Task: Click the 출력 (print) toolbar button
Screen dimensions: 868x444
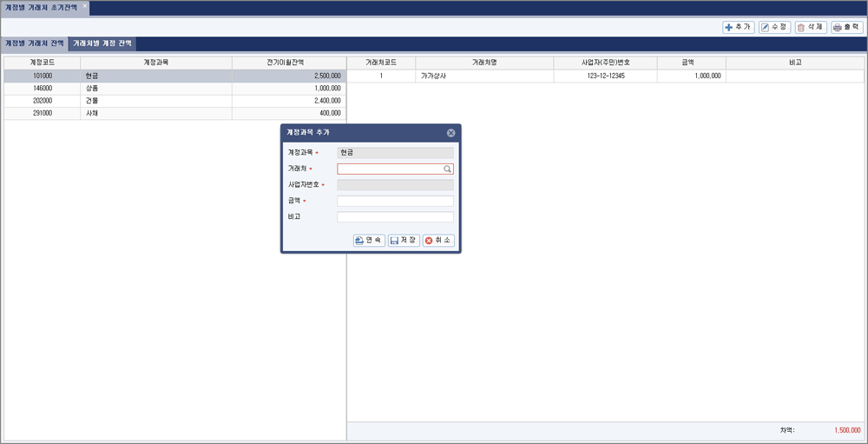Action: point(847,27)
